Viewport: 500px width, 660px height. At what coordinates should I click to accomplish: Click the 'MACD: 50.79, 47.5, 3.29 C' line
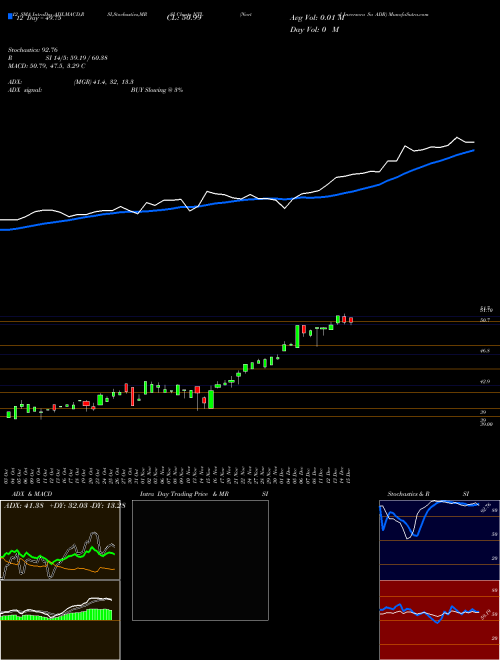click(46, 66)
